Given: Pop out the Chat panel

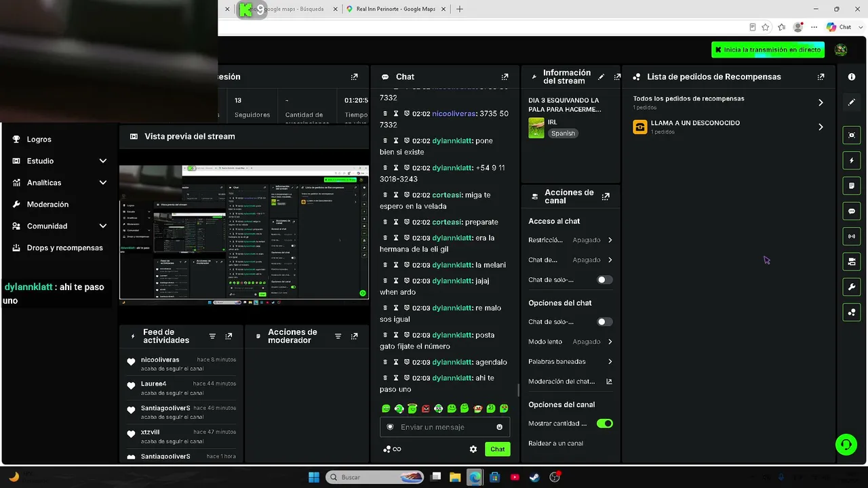Looking at the screenshot, I should 505,77.
